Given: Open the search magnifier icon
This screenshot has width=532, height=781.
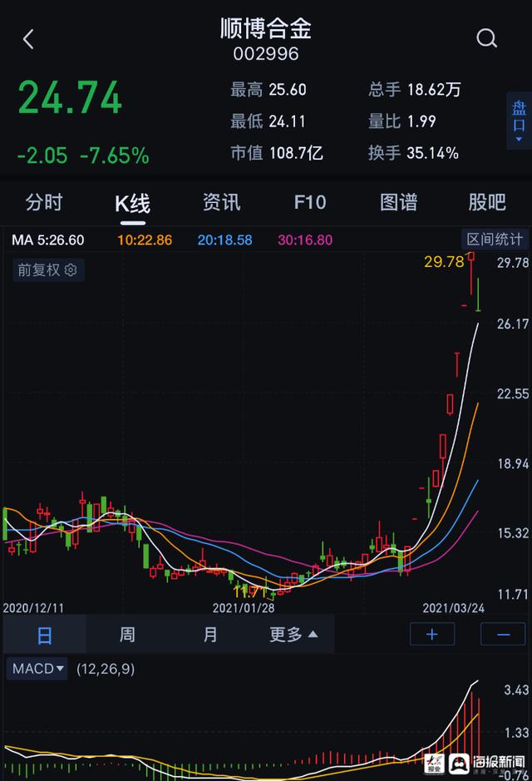Looking at the screenshot, I should [x=486, y=38].
